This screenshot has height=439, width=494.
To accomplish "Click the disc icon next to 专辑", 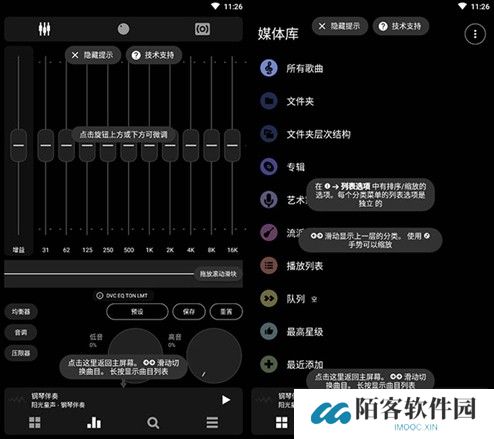I will (x=269, y=166).
